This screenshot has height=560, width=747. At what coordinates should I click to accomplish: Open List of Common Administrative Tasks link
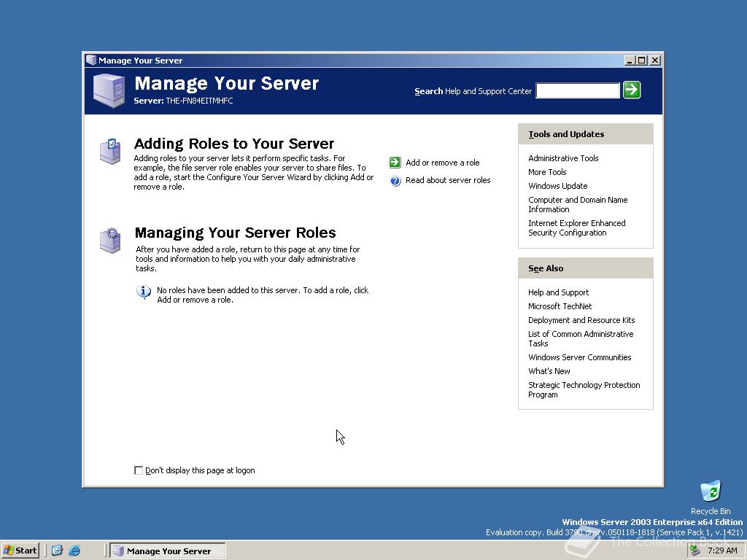coord(580,338)
